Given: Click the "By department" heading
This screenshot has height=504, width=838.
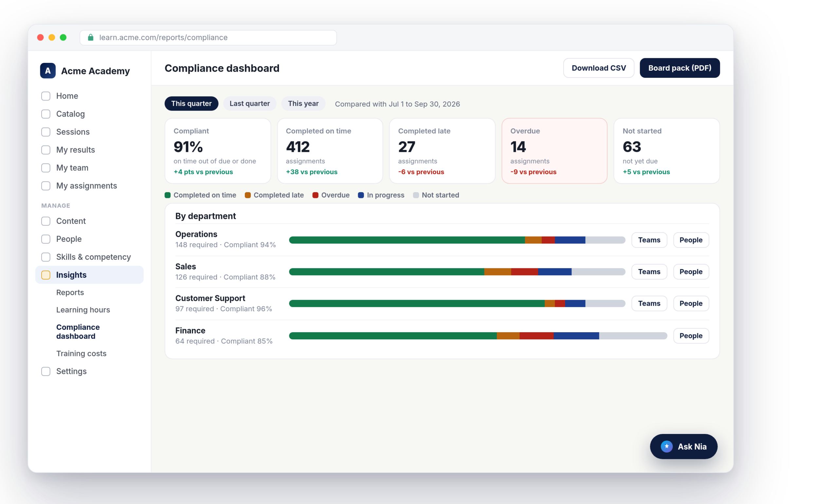Looking at the screenshot, I should [x=206, y=216].
